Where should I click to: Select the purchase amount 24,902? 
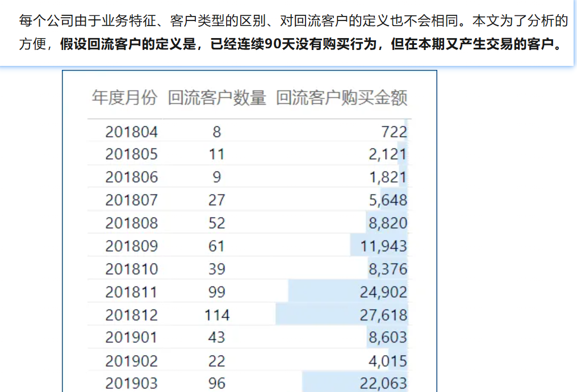[x=383, y=292]
